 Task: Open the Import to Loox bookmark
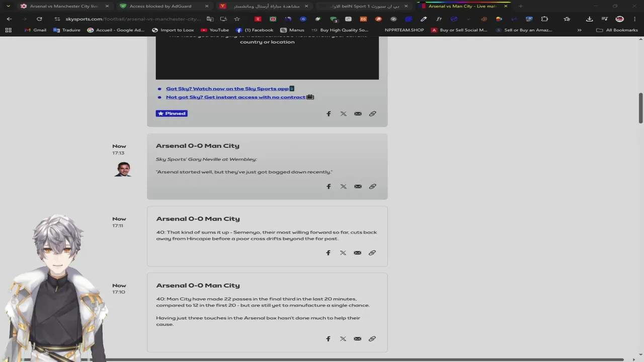pos(173,30)
